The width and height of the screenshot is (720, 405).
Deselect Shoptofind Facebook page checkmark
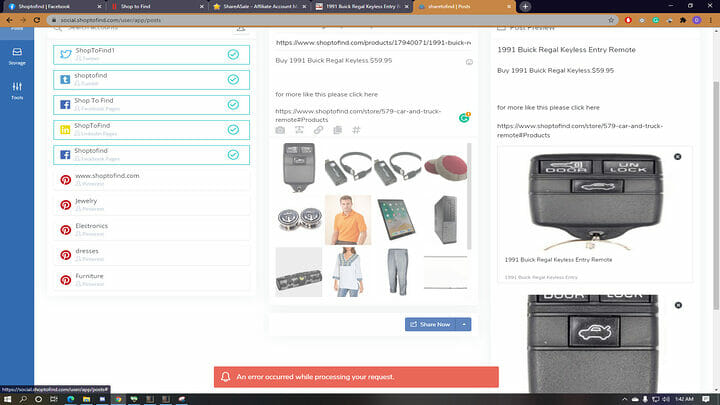233,155
